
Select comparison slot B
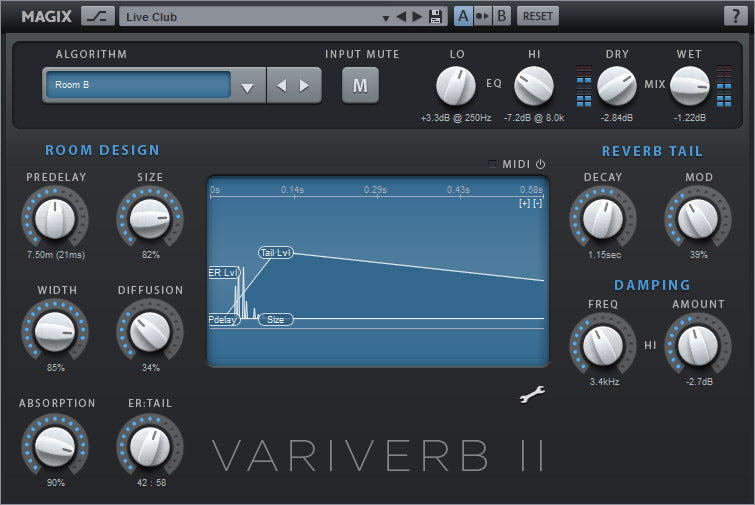click(501, 16)
